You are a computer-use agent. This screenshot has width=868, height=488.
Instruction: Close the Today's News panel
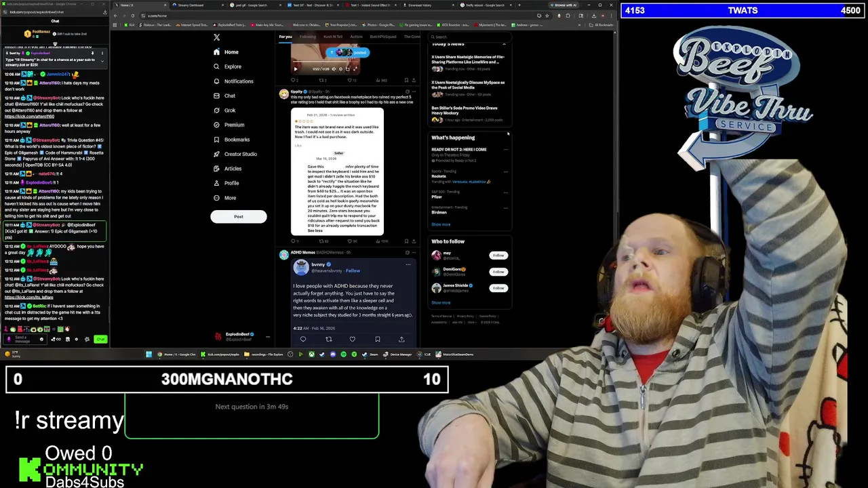[x=504, y=44]
